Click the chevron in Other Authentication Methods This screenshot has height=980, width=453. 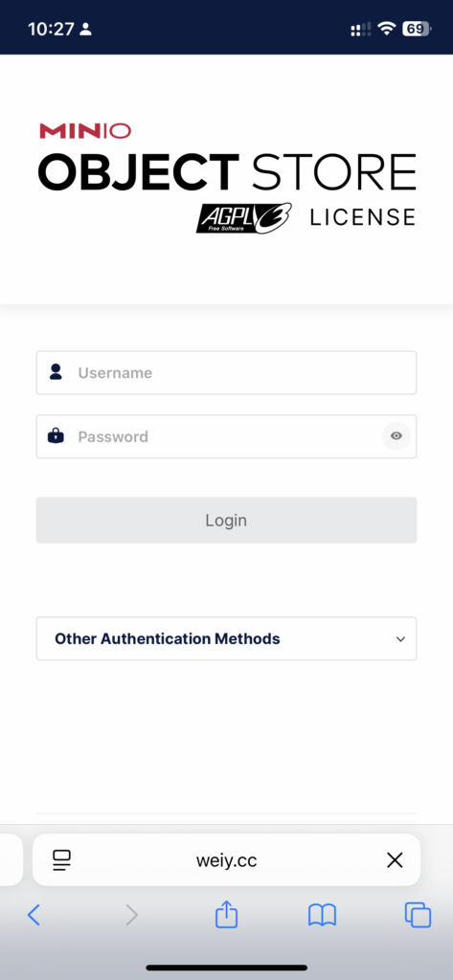point(400,639)
